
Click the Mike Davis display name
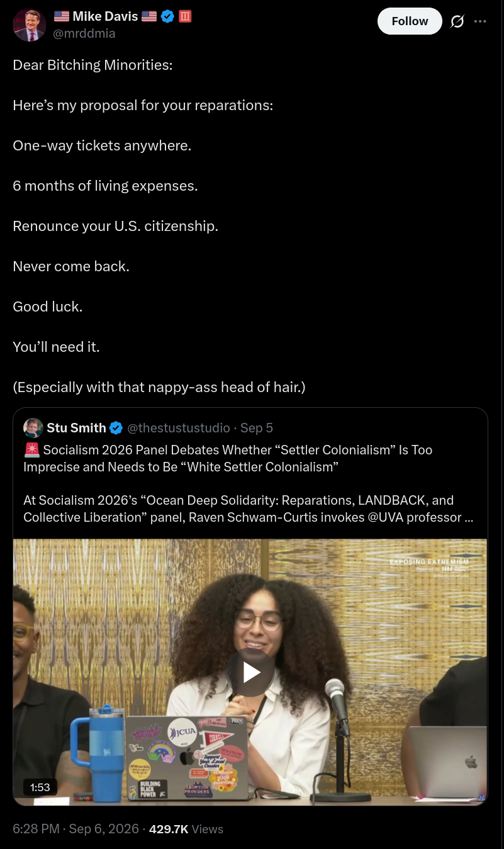[x=105, y=16]
